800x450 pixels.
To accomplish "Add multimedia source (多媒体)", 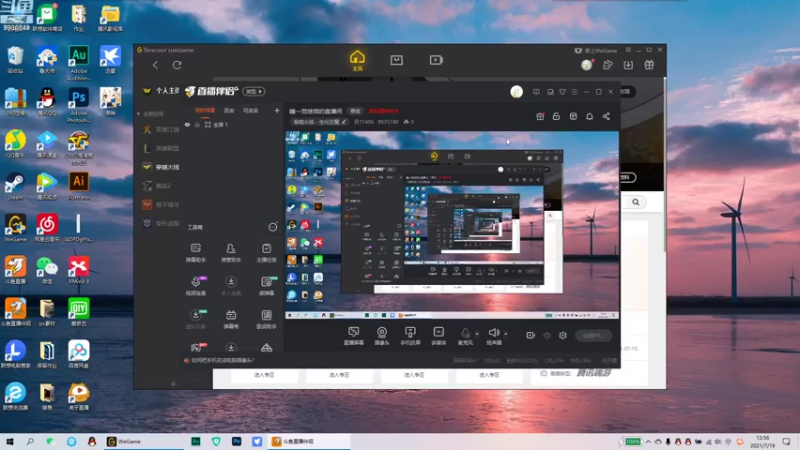I will pyautogui.click(x=438, y=336).
